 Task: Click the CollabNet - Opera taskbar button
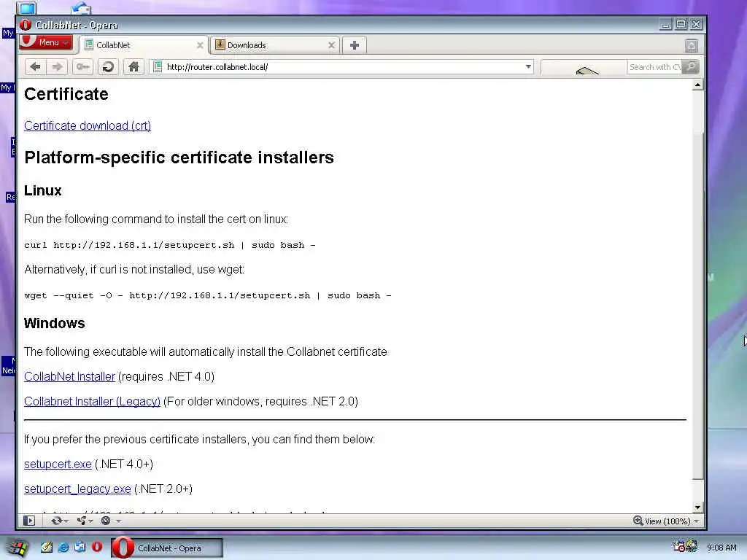(167, 548)
